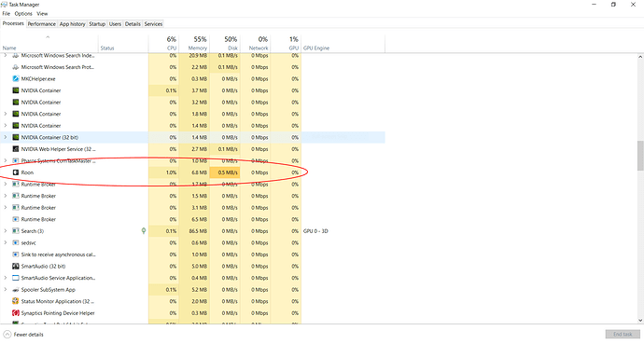Image resolution: width=644 pixels, height=344 pixels.
Task: Click the MKCHelper.exe process icon
Action: [x=16, y=78]
